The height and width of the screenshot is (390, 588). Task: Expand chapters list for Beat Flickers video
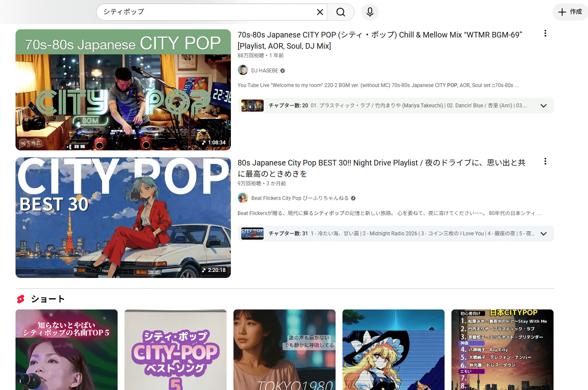tap(544, 234)
